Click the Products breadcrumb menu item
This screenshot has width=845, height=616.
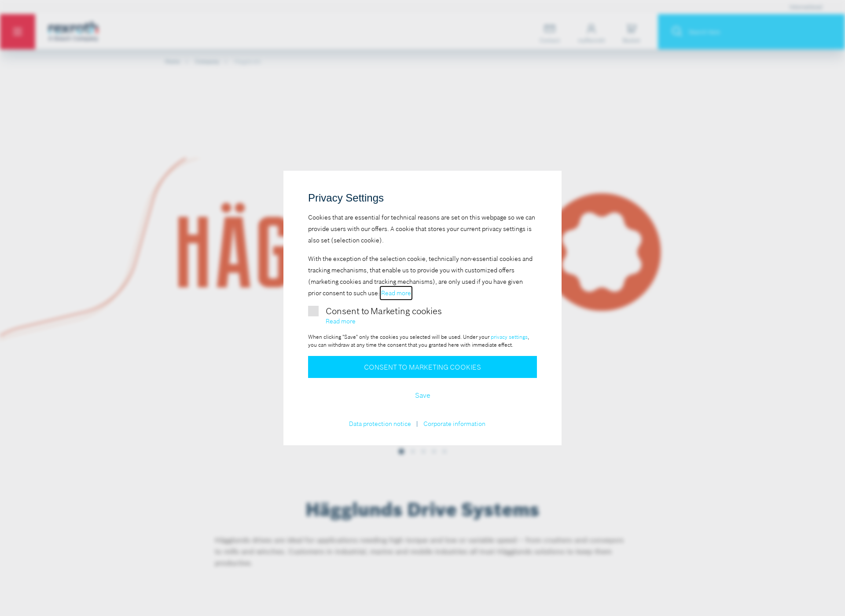207,61
